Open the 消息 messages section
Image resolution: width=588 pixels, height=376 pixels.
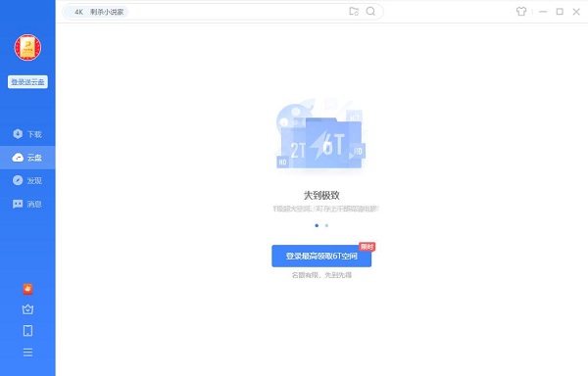[27, 204]
